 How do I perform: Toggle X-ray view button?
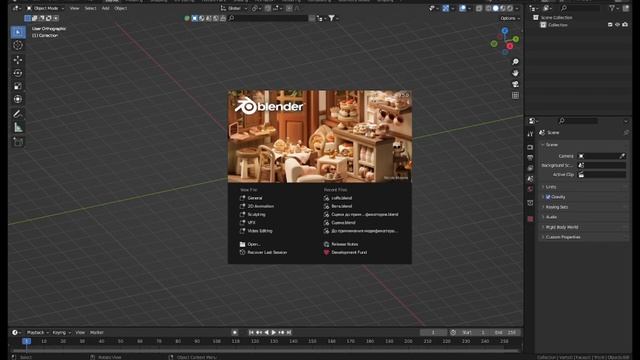479,8
